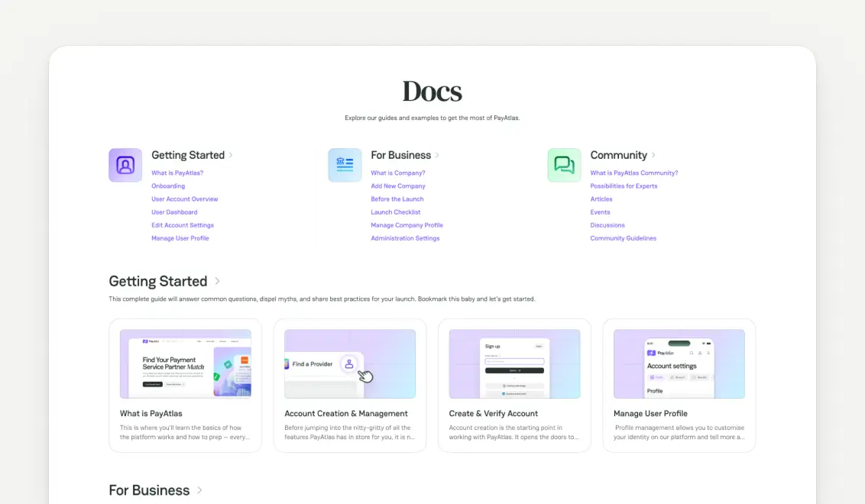Open the Add New Company link
Image resolution: width=865 pixels, height=504 pixels.
tap(397, 186)
